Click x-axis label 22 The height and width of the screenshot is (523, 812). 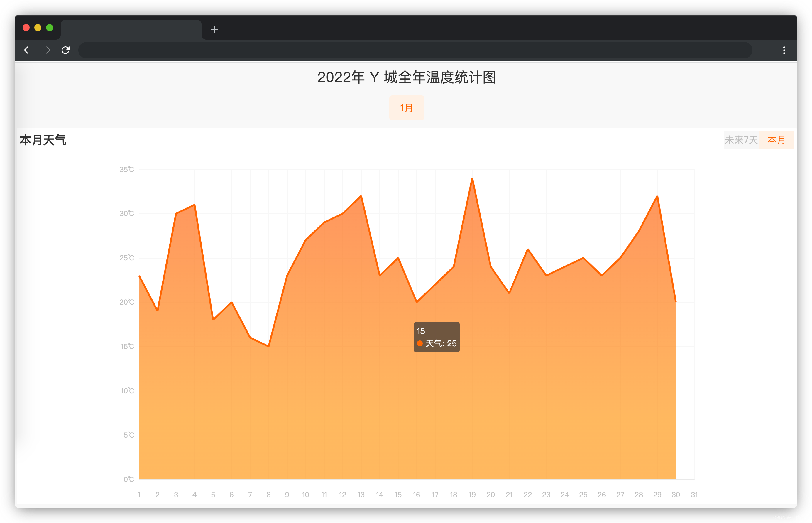point(527,495)
